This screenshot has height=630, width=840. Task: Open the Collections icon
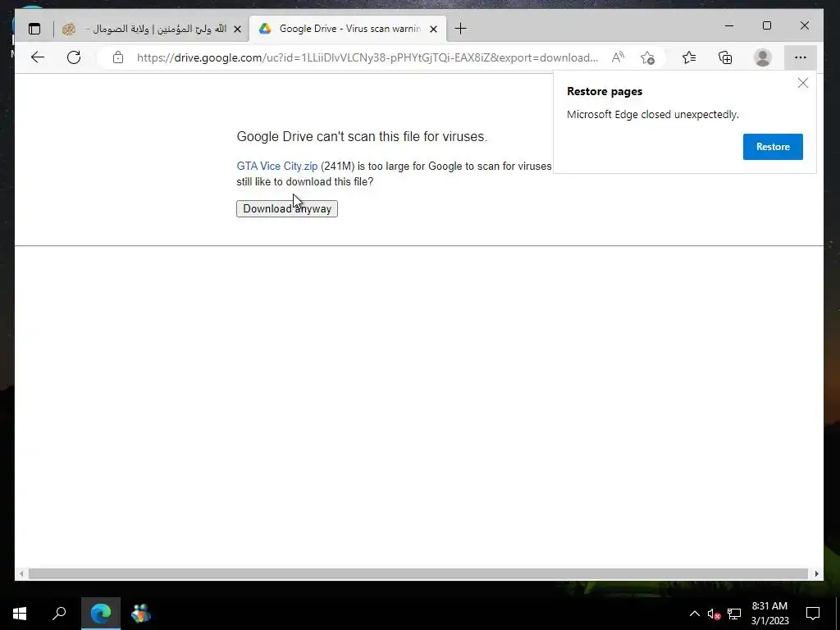click(x=725, y=57)
